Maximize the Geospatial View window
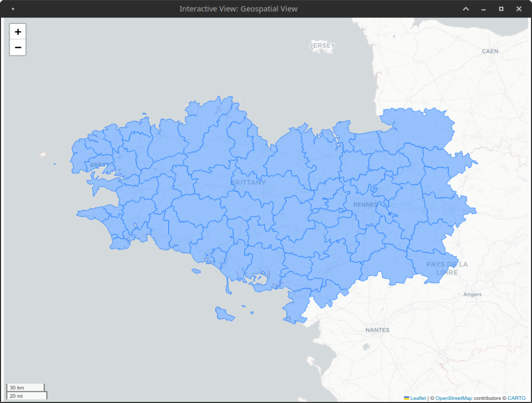The width and height of the screenshot is (532, 403). [501, 9]
